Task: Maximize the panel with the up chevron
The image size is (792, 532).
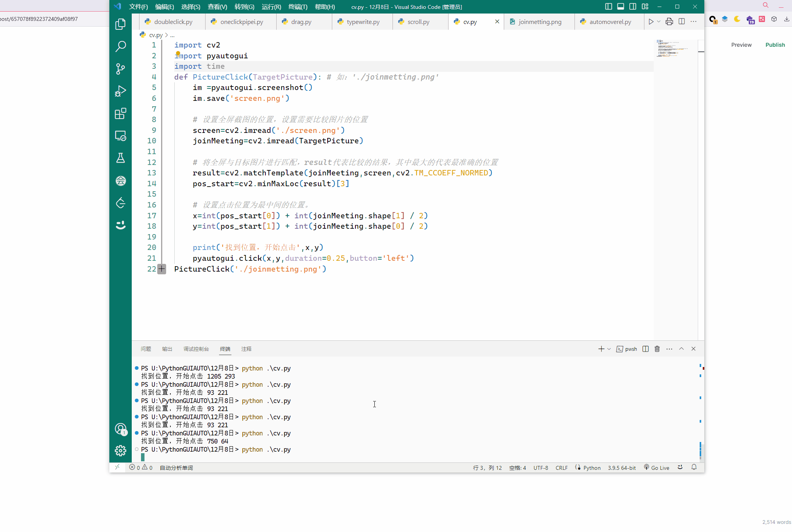Action: click(x=682, y=349)
